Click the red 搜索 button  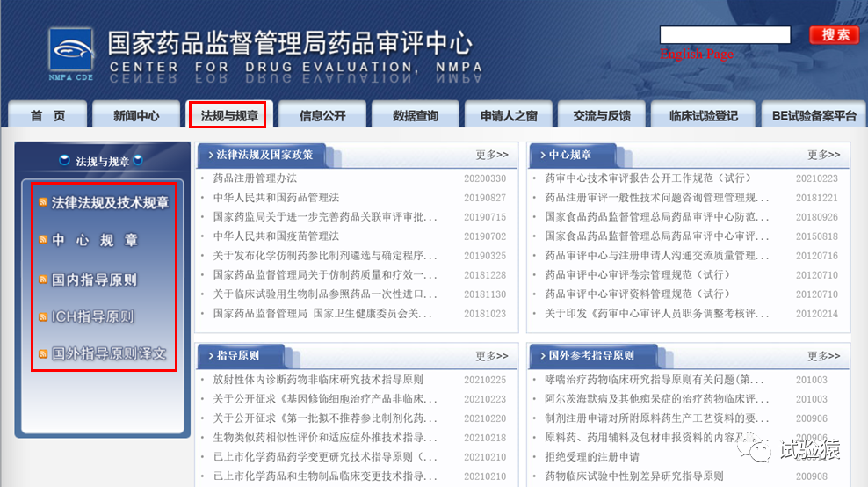pyautogui.click(x=835, y=35)
